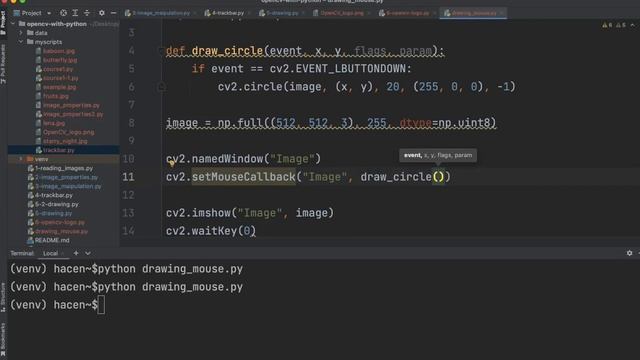Hide the Project panel with the minus icon
Viewport: 640px width, 360px height.
pos(113,13)
